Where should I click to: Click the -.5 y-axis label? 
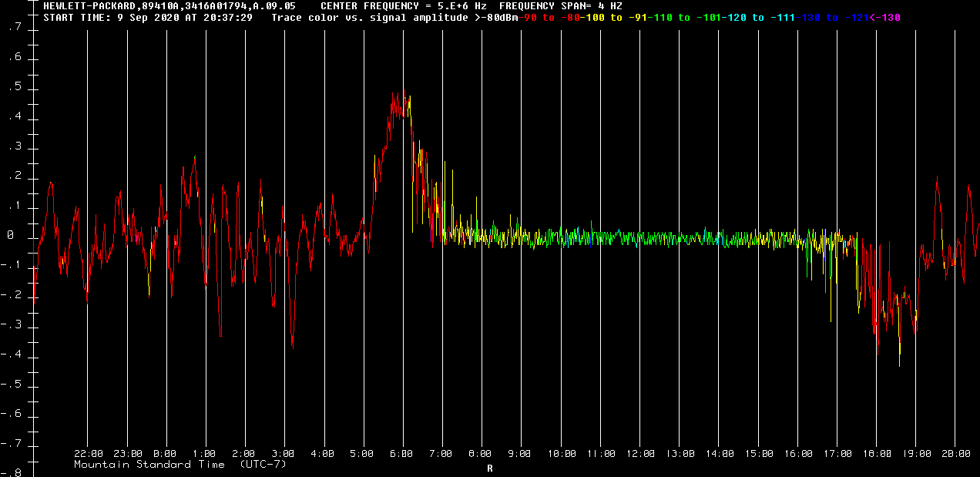point(12,385)
